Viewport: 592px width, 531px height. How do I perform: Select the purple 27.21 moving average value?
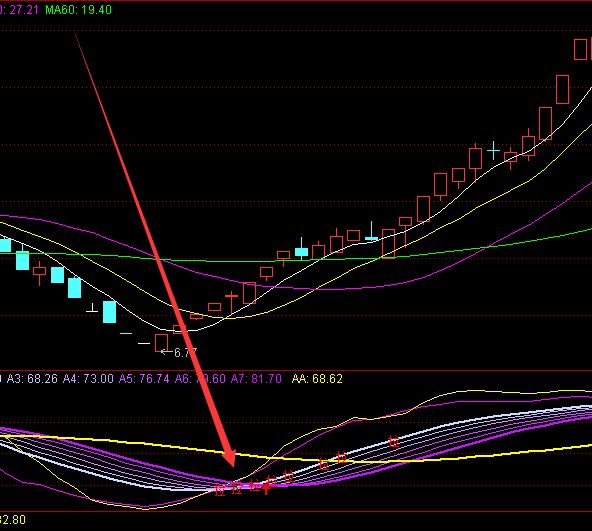point(23,9)
